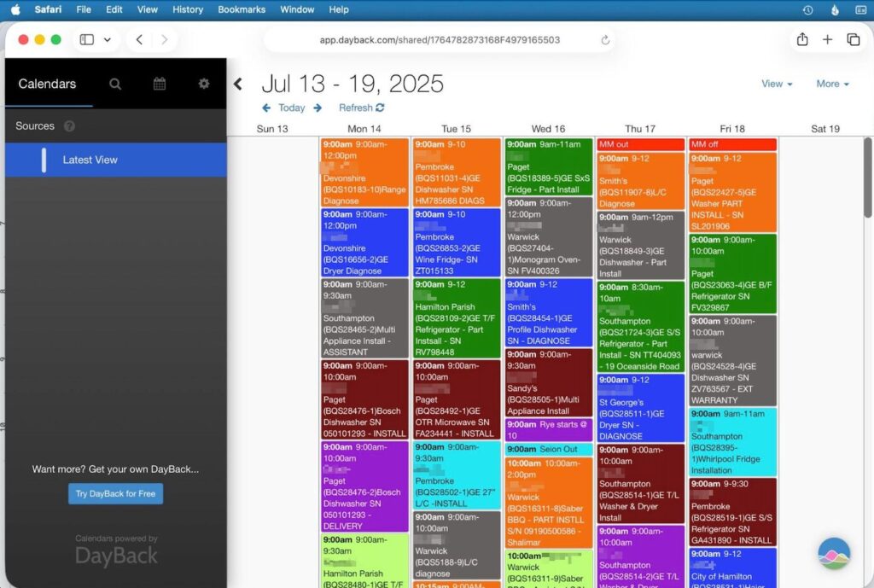Click the Try DayBack for Free button
The width and height of the screenshot is (874, 588).
(115, 494)
